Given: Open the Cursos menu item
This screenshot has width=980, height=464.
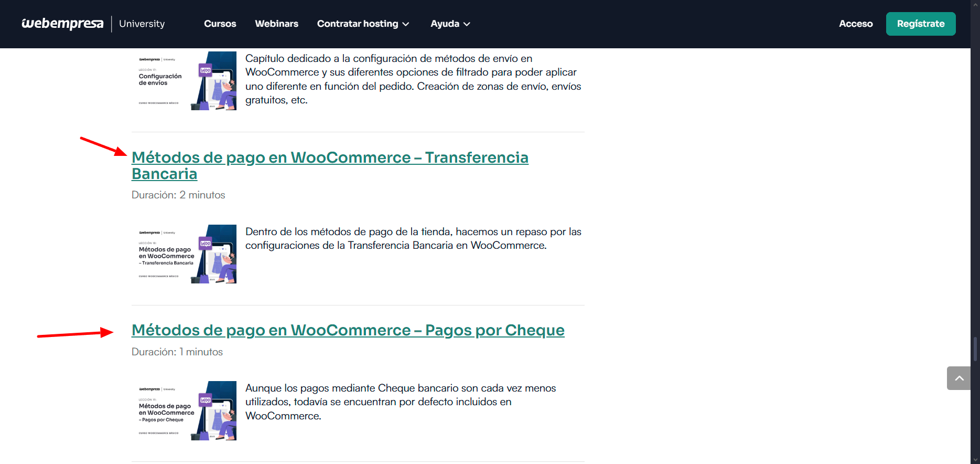Looking at the screenshot, I should tap(220, 24).
